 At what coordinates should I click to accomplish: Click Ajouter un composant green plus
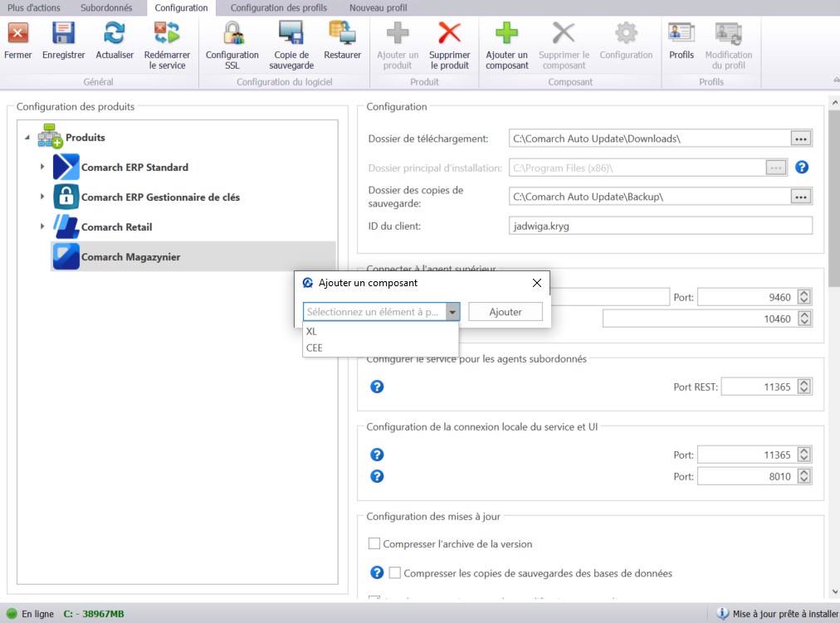pos(507,33)
